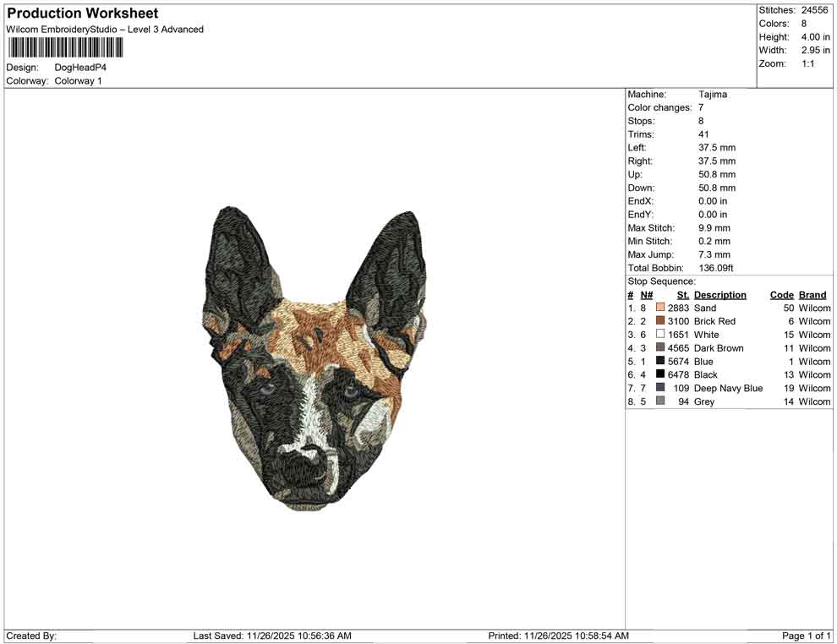Viewport: 837px width, 644px height.
Task: Select the Sand thread color swatch
Action: click(659, 308)
